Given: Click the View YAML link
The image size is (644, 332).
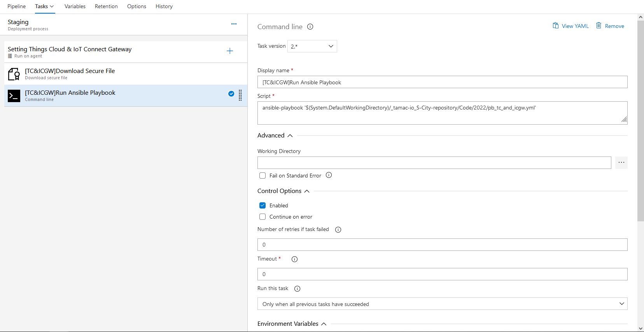Looking at the screenshot, I should click(x=570, y=26).
